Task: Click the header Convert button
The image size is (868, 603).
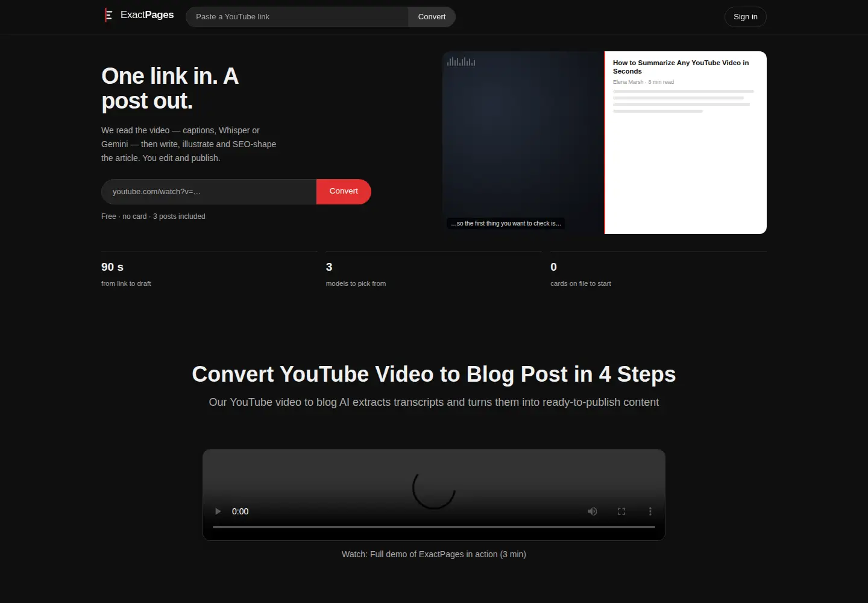Action: (432, 17)
